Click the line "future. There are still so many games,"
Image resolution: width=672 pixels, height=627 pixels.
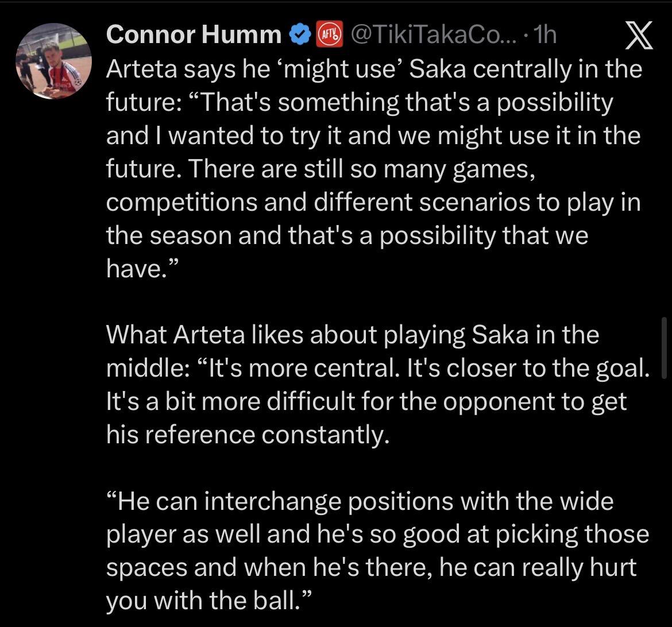click(320, 169)
